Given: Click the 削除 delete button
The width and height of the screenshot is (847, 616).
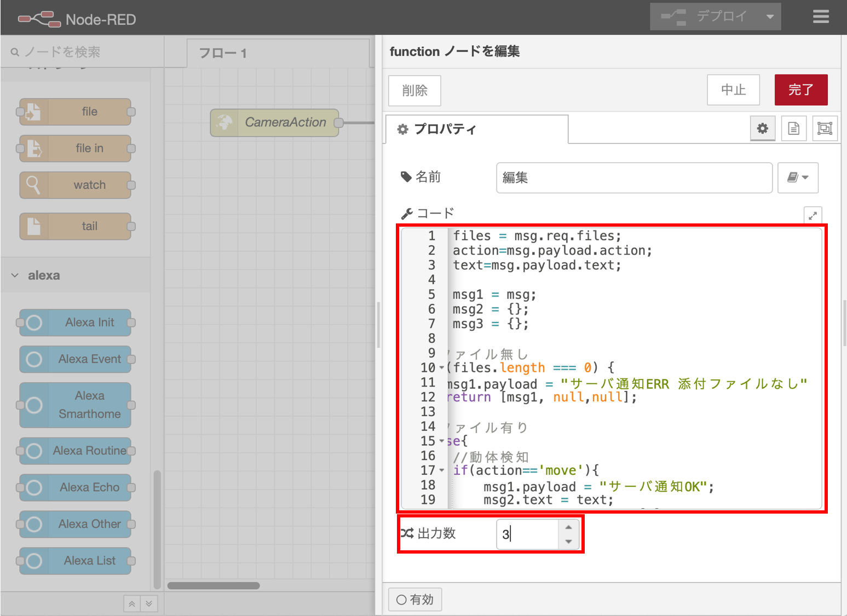Looking at the screenshot, I should 414,90.
